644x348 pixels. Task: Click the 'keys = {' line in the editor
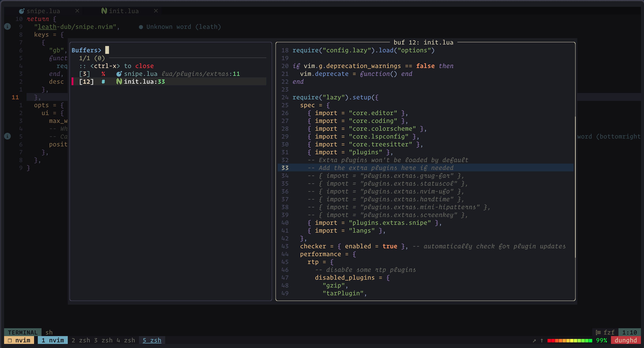(x=49, y=35)
